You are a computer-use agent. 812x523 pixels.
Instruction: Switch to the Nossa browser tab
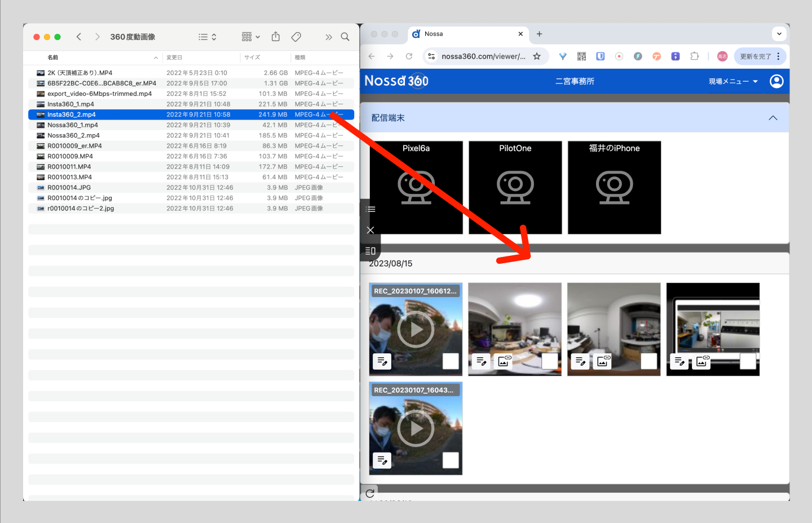pyautogui.click(x=467, y=34)
